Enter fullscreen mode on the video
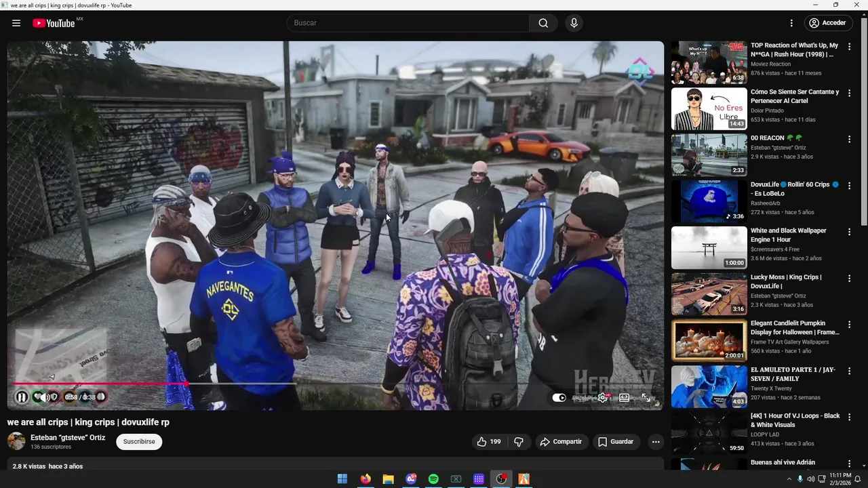Screen dimensions: 868x488 [x=646, y=398]
